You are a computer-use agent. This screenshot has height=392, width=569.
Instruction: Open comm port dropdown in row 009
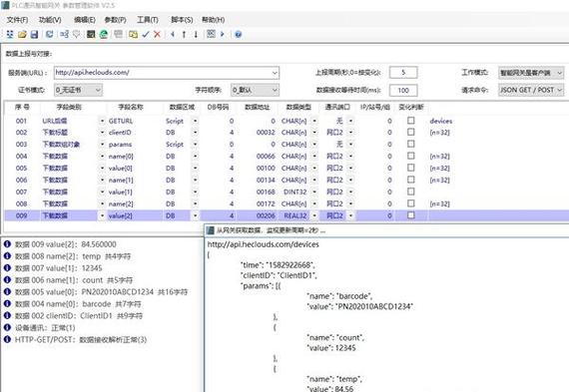coord(351,215)
